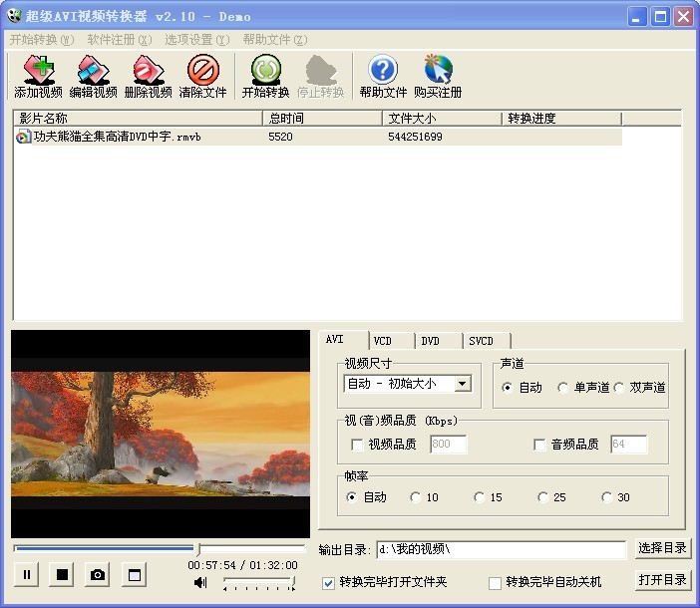Image resolution: width=700 pixels, height=608 pixels.
Task: Select frame rate 15 radio button
Action: [479, 497]
